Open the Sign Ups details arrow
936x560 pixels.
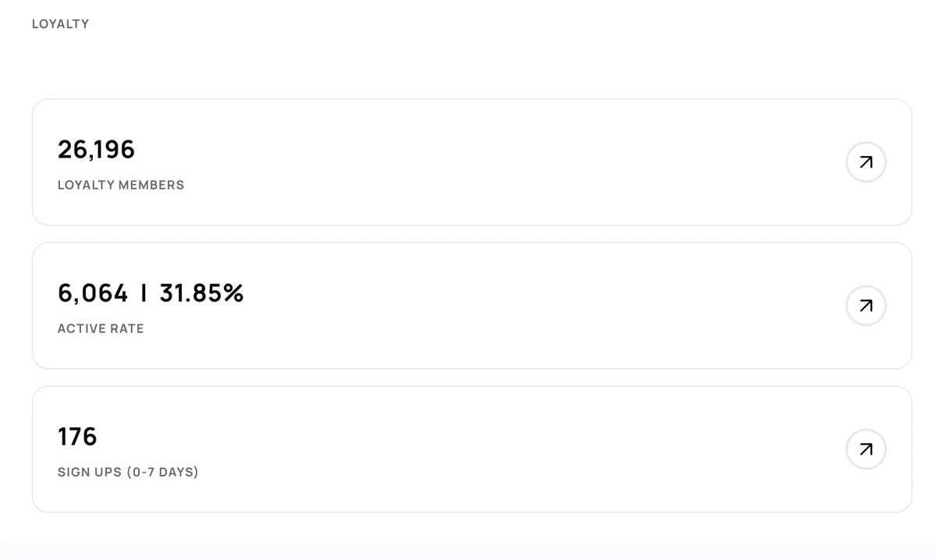(x=866, y=449)
